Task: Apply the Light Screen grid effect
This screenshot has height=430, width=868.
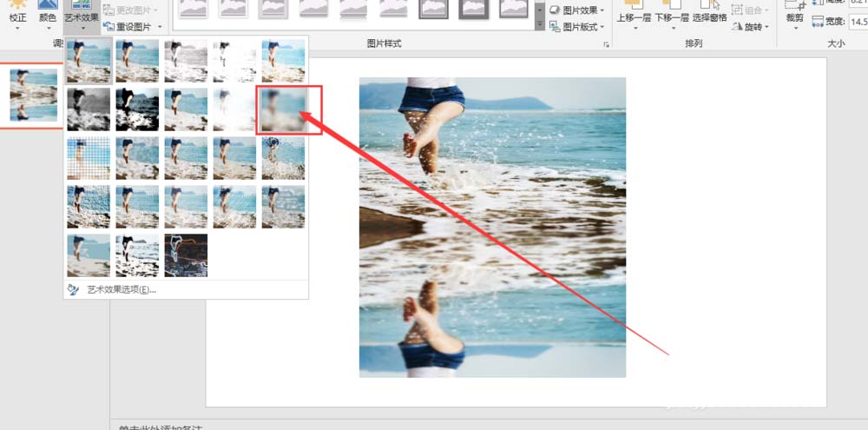Action: [89, 158]
